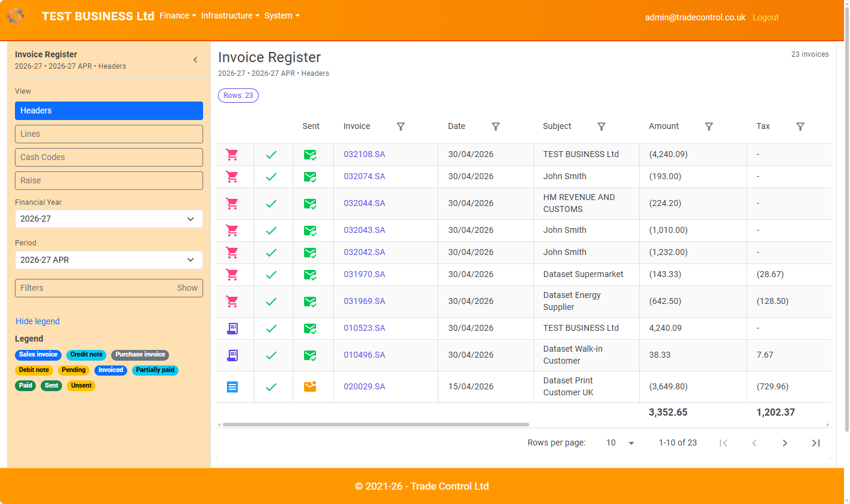The image size is (850, 504).
Task: Click the Rows: 23 chip
Action: tap(238, 96)
